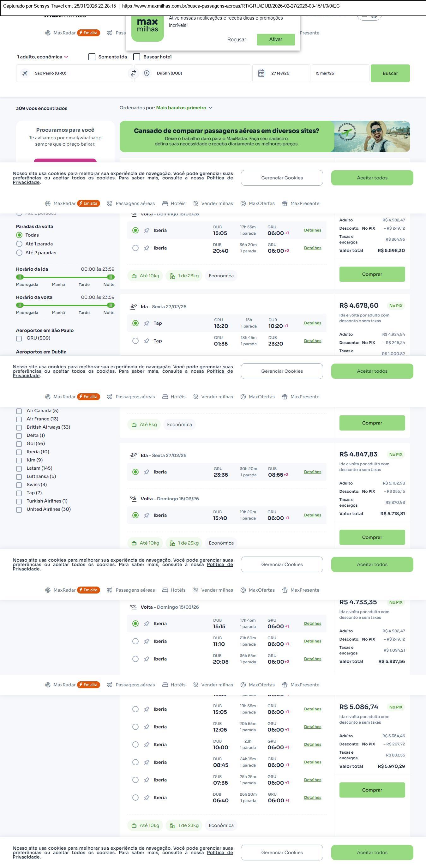Click the airplane icon in São Paulo field
The height and width of the screenshot is (868, 426).
(x=25, y=73)
